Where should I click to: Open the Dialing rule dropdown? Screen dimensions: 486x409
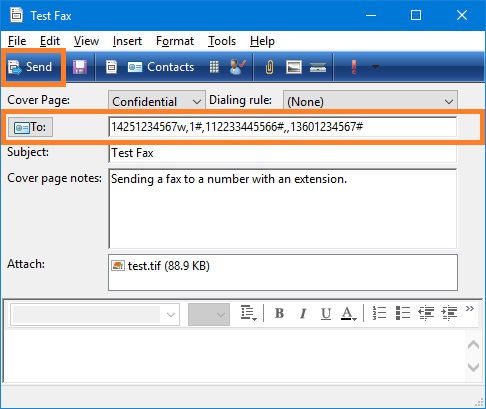tap(370, 101)
